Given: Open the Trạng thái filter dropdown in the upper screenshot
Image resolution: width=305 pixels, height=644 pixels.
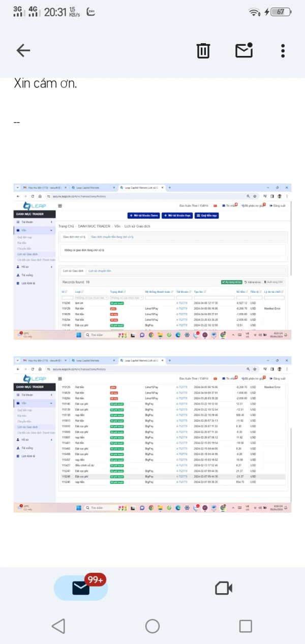Looking at the screenshot, I should [x=126, y=297].
